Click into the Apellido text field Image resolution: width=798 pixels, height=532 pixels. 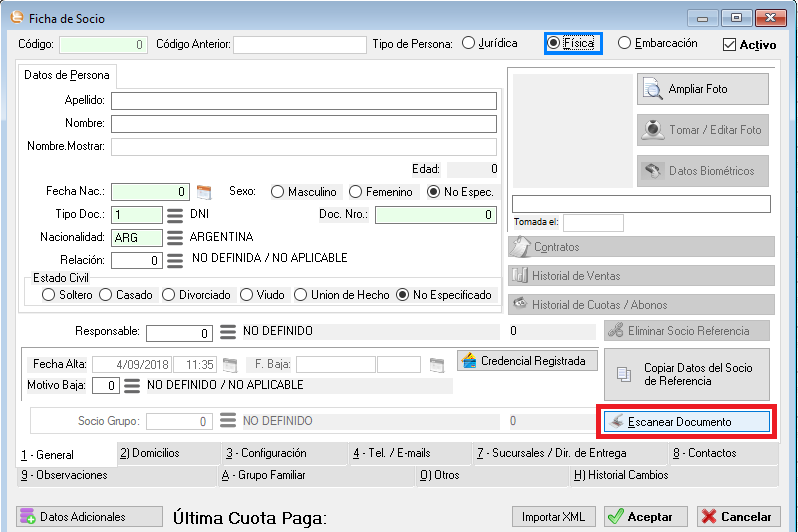tap(304, 100)
